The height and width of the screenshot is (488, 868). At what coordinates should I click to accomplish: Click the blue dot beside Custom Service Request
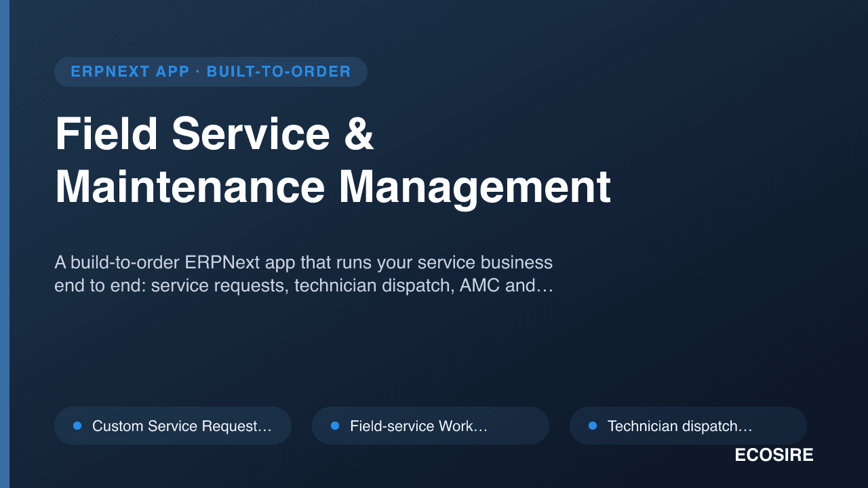[77, 426]
